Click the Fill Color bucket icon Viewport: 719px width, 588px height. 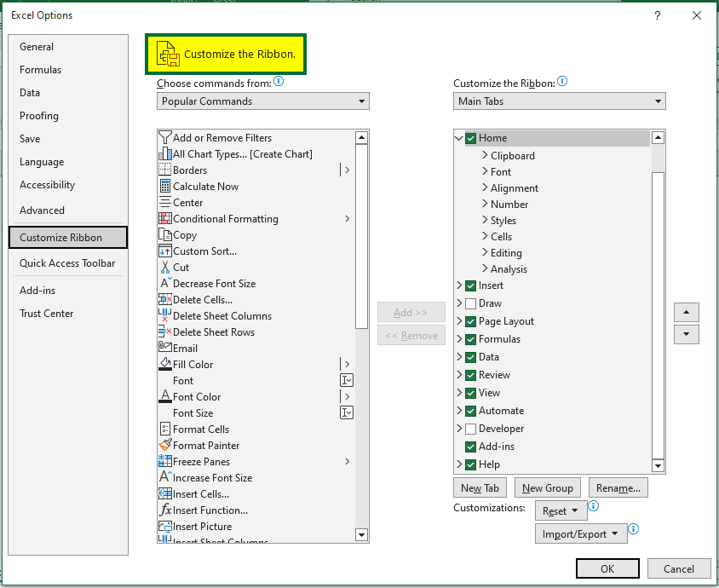click(x=164, y=364)
